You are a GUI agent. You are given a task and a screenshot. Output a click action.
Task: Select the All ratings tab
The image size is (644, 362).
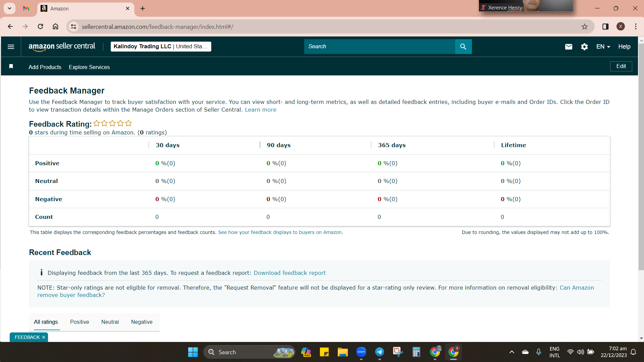pyautogui.click(x=46, y=322)
